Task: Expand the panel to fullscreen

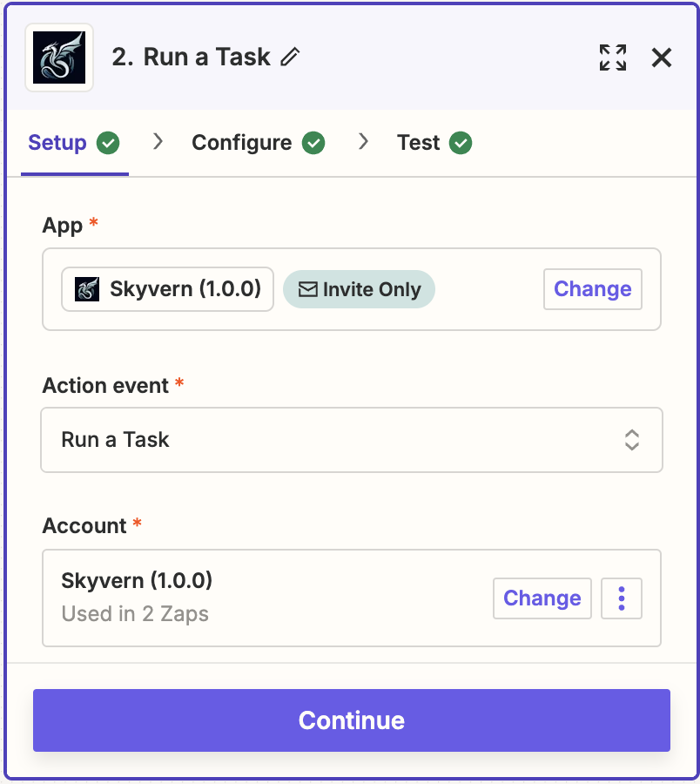Action: [612, 57]
